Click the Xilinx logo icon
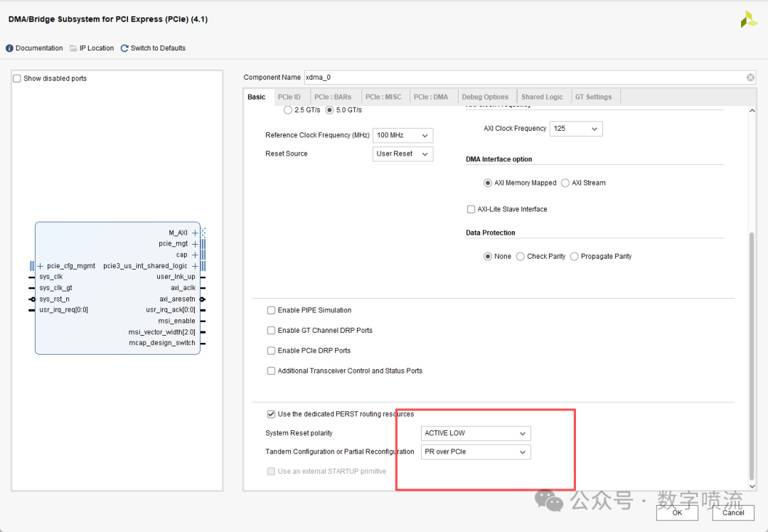768x532 pixels. coord(749,20)
